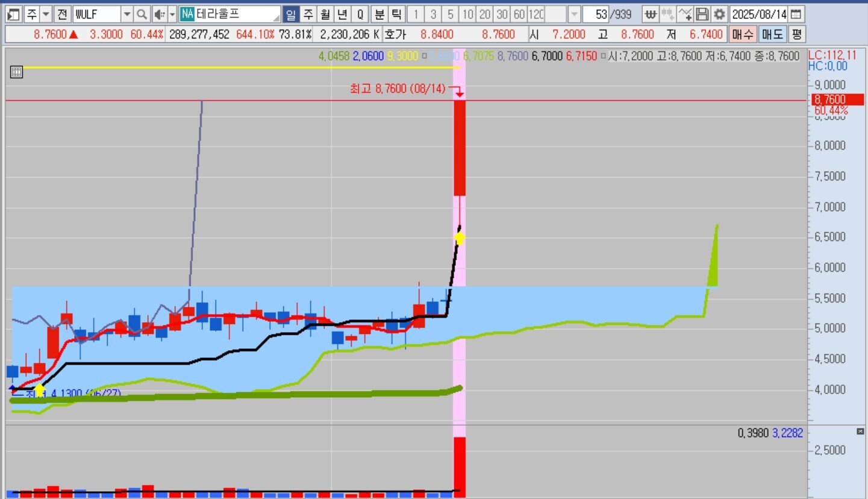Click the volume value 3,2282

click(788, 433)
